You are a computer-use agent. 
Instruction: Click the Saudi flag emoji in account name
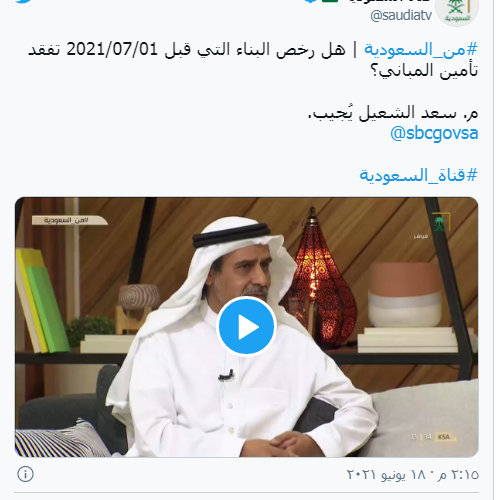pyautogui.click(x=330, y=1)
